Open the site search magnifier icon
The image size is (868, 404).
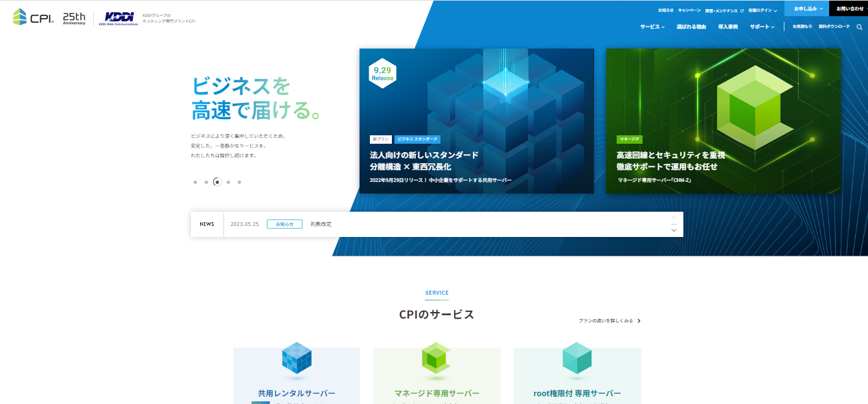[x=859, y=27]
